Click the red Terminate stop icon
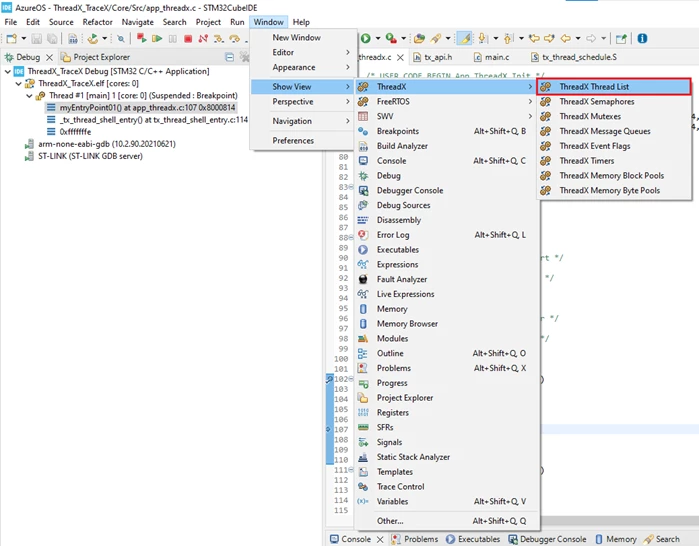 coord(188,39)
